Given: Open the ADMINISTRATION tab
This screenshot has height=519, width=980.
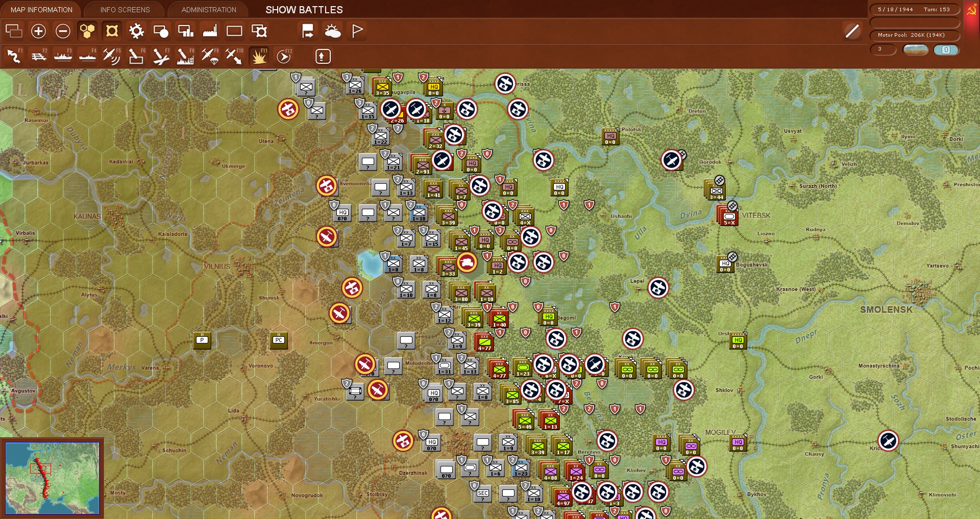Looking at the screenshot, I should [209, 10].
